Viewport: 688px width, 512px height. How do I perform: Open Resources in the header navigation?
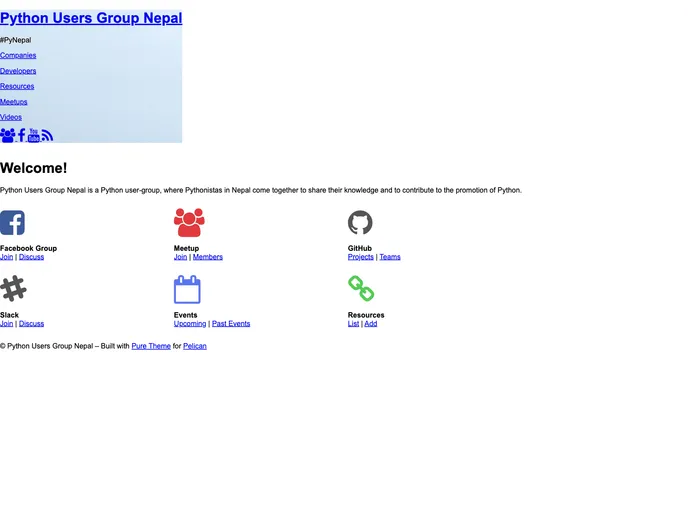pyautogui.click(x=17, y=86)
